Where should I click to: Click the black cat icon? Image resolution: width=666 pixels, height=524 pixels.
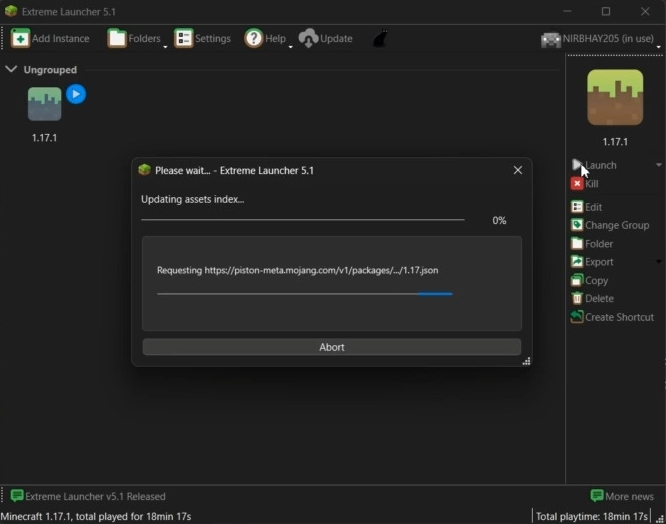click(380, 38)
